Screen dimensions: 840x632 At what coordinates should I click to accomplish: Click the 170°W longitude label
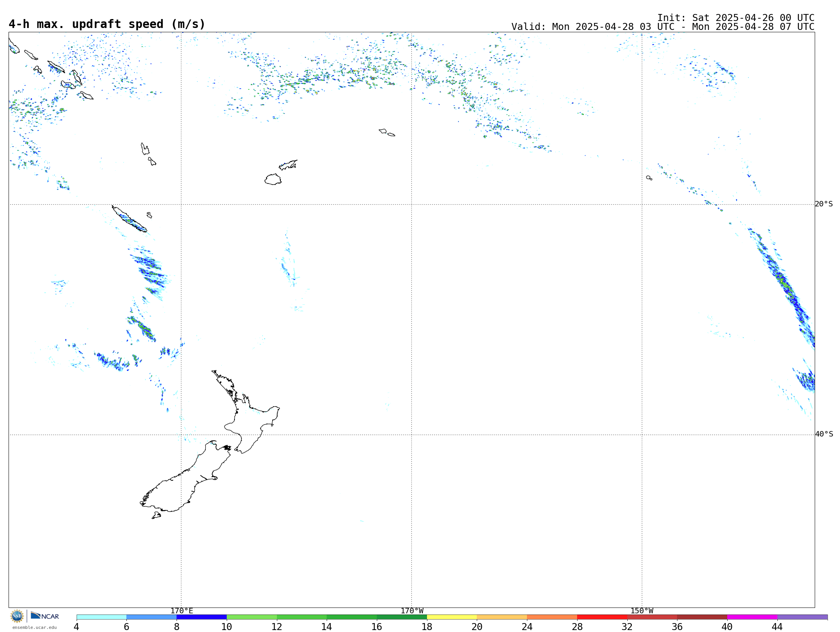(x=412, y=611)
